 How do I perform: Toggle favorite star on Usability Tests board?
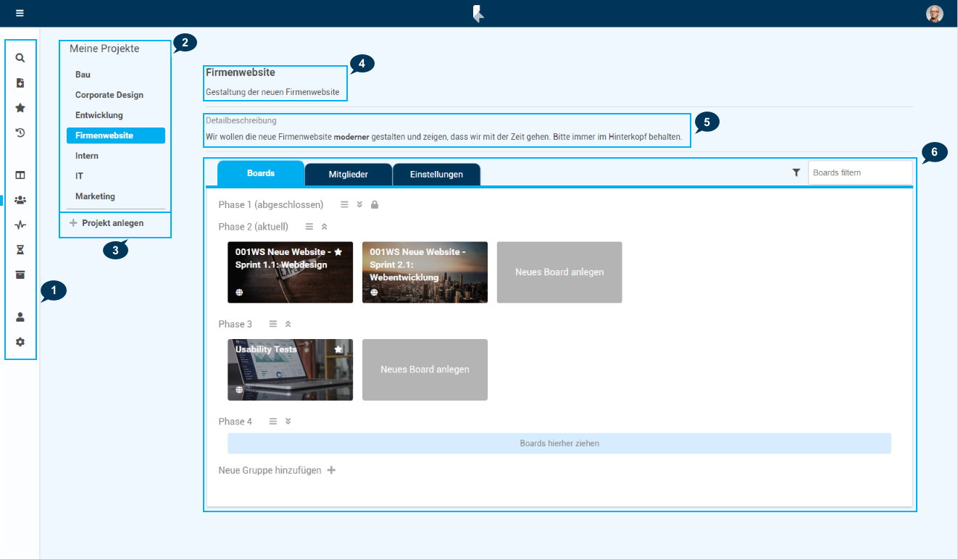(x=338, y=349)
